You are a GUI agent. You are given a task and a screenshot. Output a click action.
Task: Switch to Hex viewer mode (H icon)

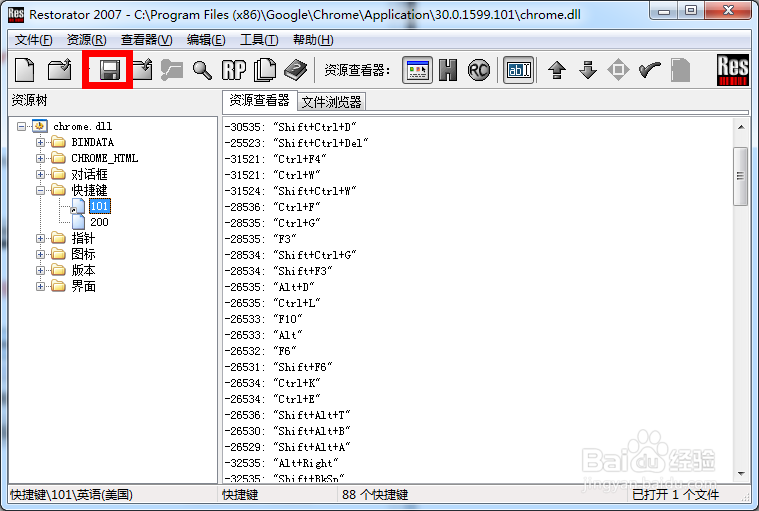click(x=448, y=70)
